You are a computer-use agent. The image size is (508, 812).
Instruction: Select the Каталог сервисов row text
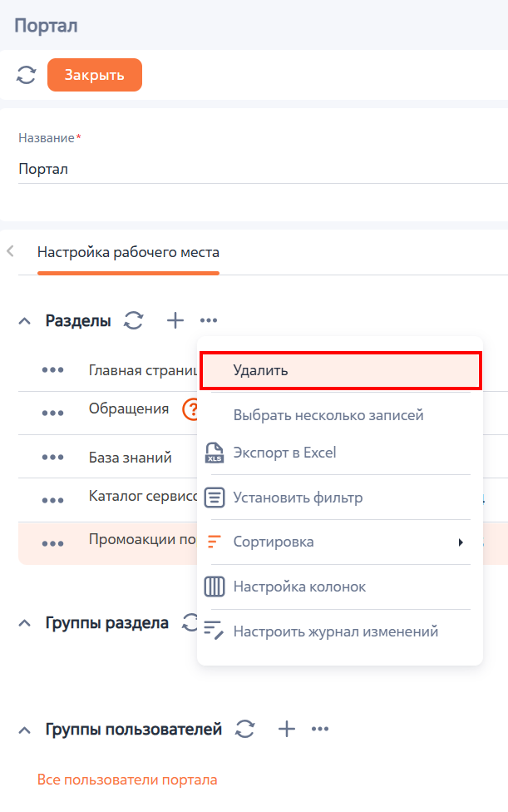pyautogui.click(x=143, y=496)
